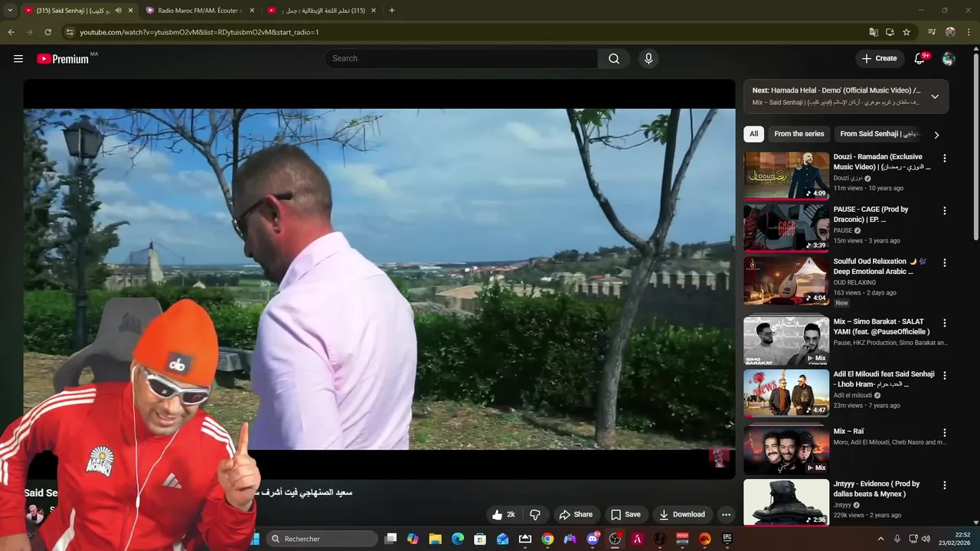This screenshot has width=980, height=551.
Task: Close the Said Senhaji tab
Action: 130,11
